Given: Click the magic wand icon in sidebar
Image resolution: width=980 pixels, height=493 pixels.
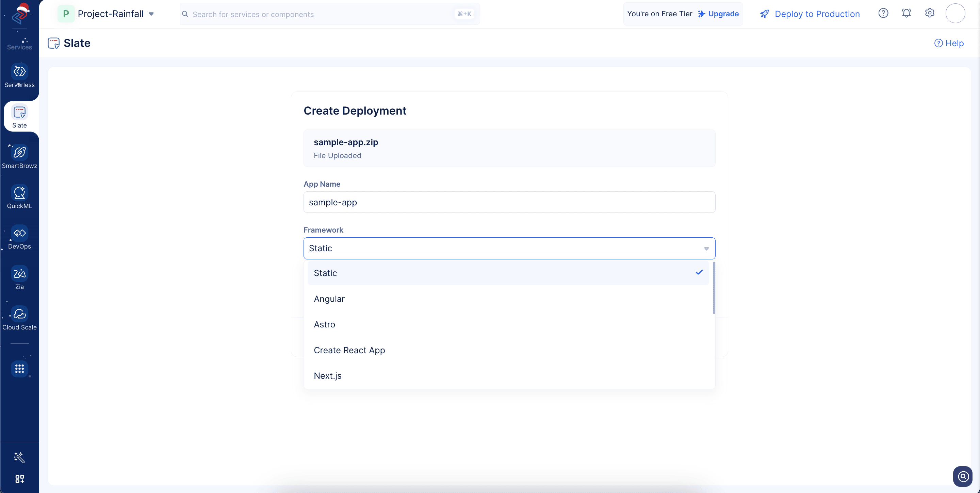Looking at the screenshot, I should [x=19, y=457].
